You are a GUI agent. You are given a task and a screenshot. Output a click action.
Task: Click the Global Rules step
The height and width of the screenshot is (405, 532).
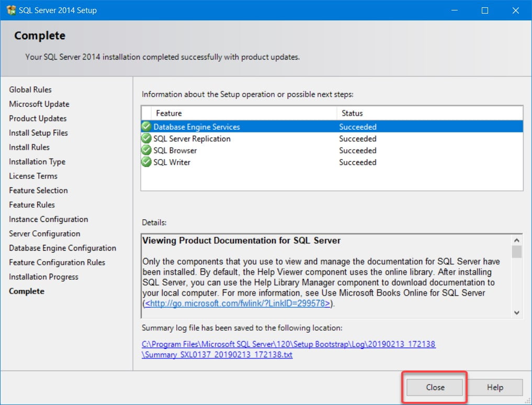pos(30,89)
